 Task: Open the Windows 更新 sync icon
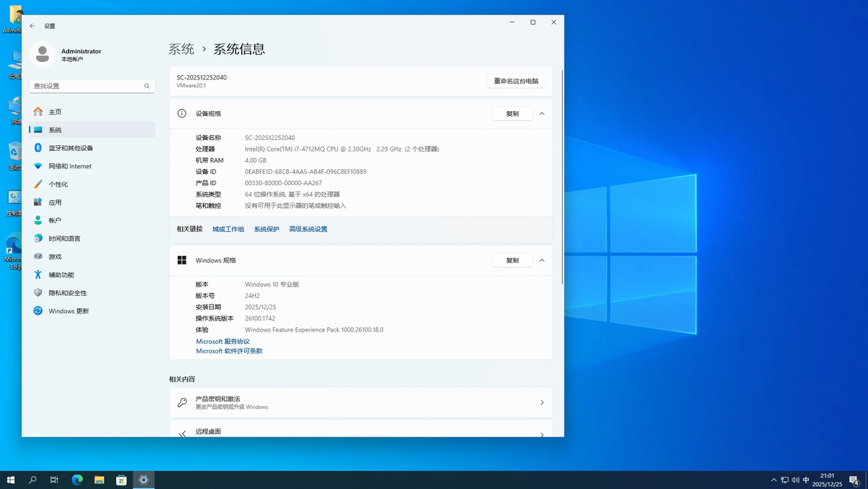[x=38, y=310]
